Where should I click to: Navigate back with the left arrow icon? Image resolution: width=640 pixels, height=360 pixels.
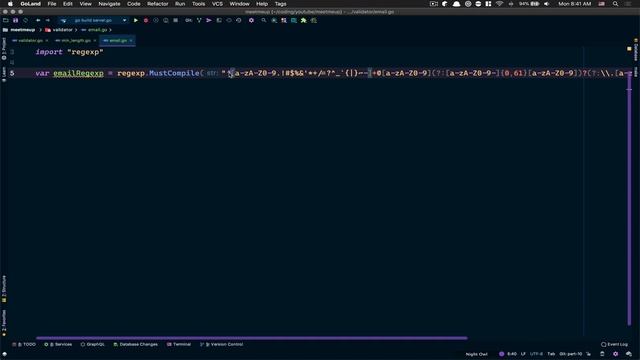(38, 20)
